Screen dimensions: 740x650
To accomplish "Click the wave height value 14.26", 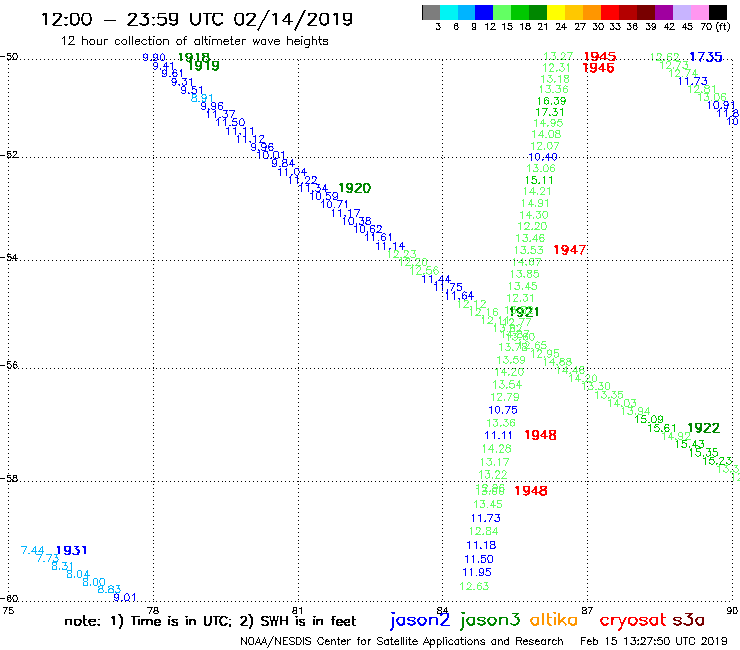I will tap(496, 449).
